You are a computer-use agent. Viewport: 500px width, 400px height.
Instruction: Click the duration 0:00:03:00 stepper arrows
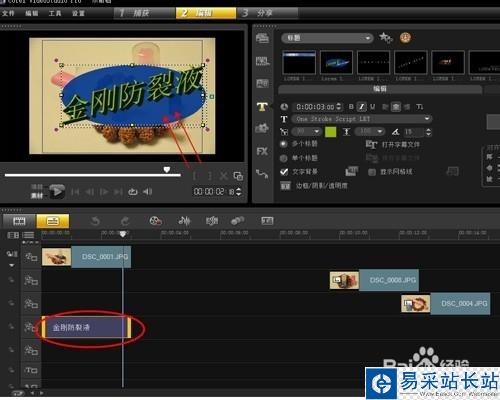tap(339, 107)
